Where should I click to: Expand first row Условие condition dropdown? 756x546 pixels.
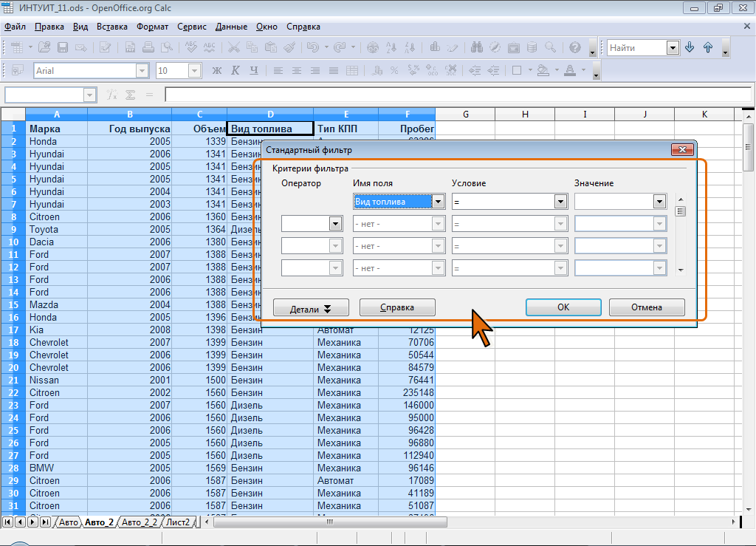coord(560,202)
